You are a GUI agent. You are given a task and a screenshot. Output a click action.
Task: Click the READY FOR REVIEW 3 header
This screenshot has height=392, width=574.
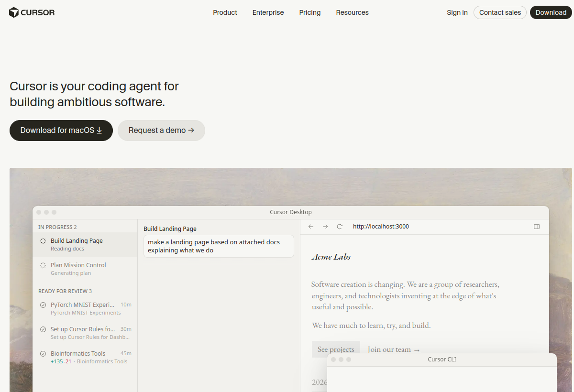tap(65, 291)
